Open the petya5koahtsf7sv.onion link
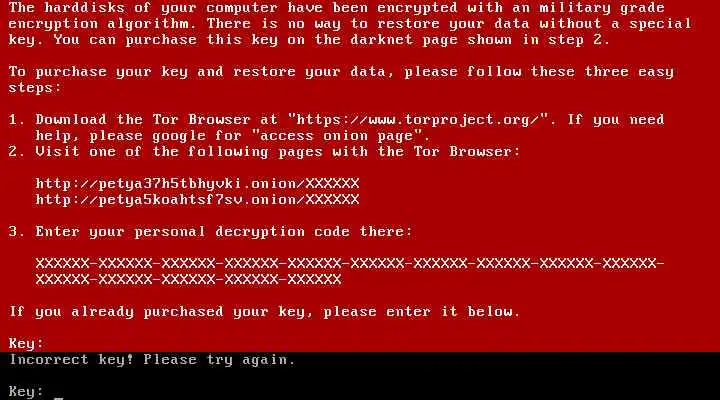Viewport: 720px width, 400px height. (197, 200)
